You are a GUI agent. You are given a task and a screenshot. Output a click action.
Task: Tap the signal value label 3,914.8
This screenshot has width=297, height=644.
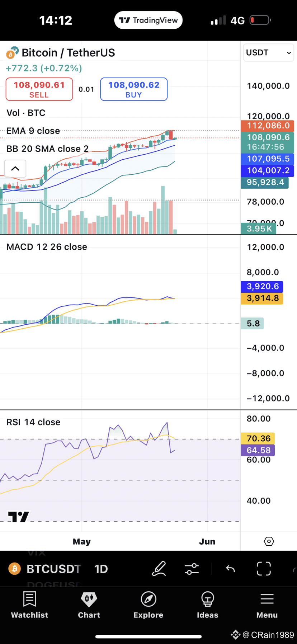262,298
